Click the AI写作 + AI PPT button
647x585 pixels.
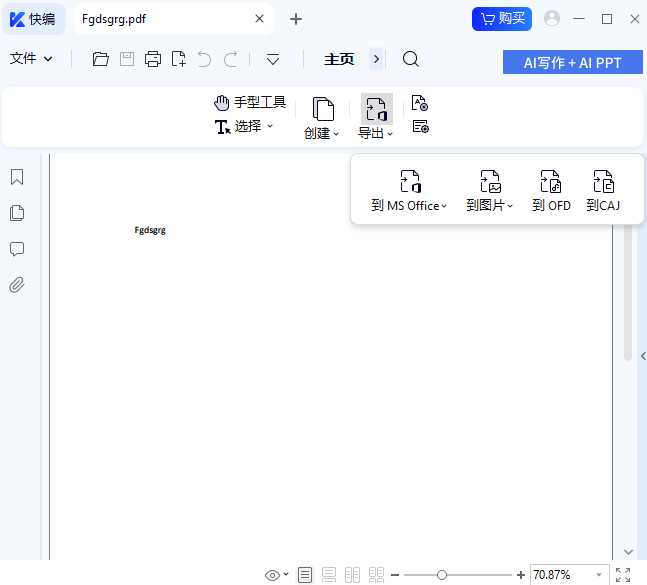pyautogui.click(x=572, y=62)
